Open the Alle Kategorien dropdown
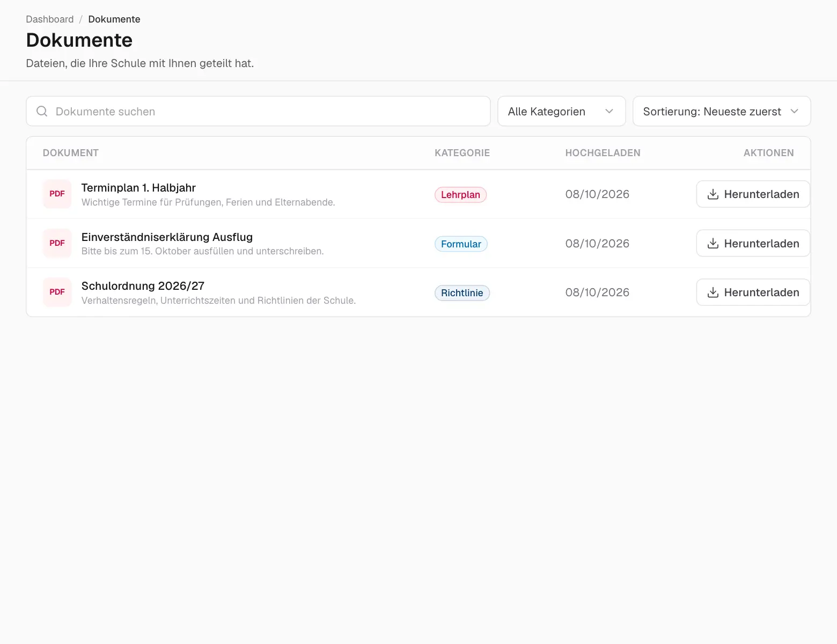Screen dimensions: 837x644 [x=561, y=111]
